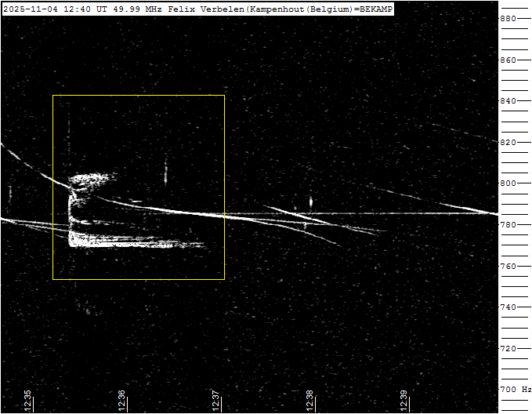Click the header text with station BEKAMP
532x414 pixels.
tap(197, 9)
